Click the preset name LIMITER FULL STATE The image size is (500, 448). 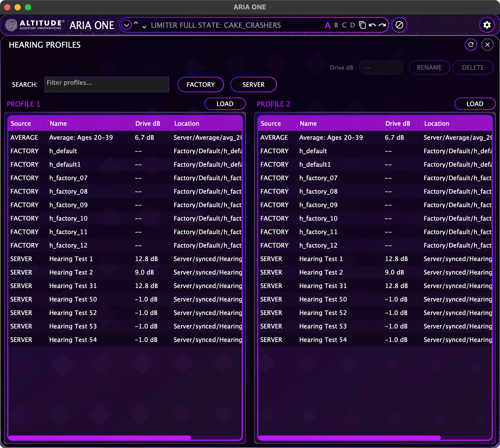[x=216, y=25]
